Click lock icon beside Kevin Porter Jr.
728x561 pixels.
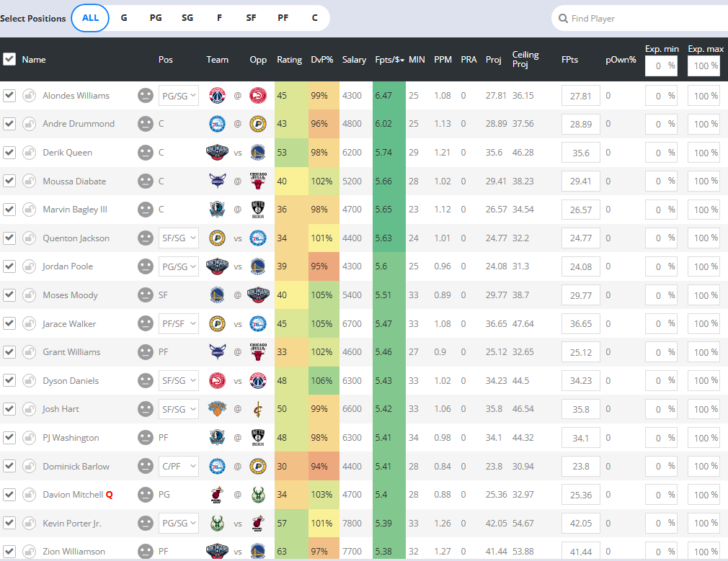[x=29, y=523]
